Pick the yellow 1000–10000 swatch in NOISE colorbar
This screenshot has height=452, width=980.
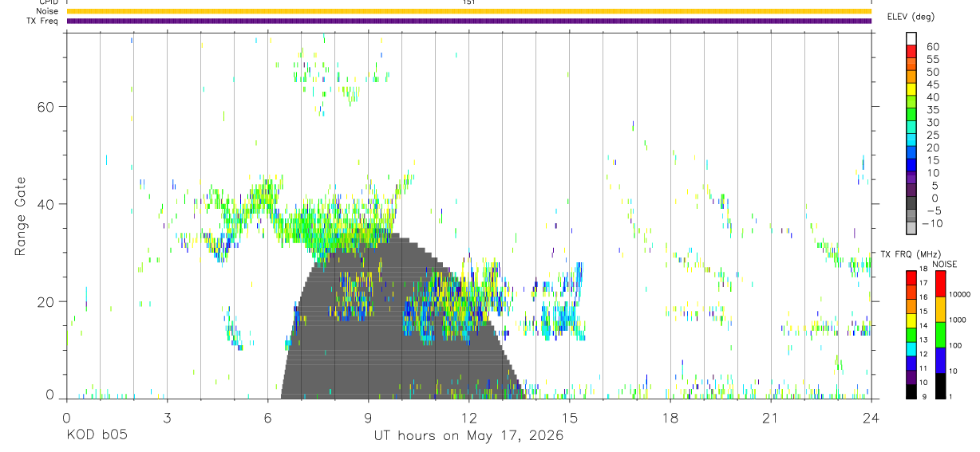941,309
